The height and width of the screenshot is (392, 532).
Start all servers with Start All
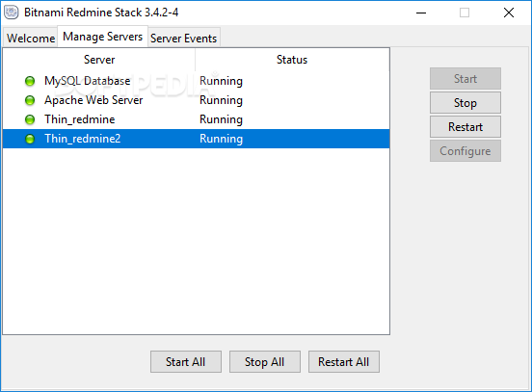click(186, 362)
